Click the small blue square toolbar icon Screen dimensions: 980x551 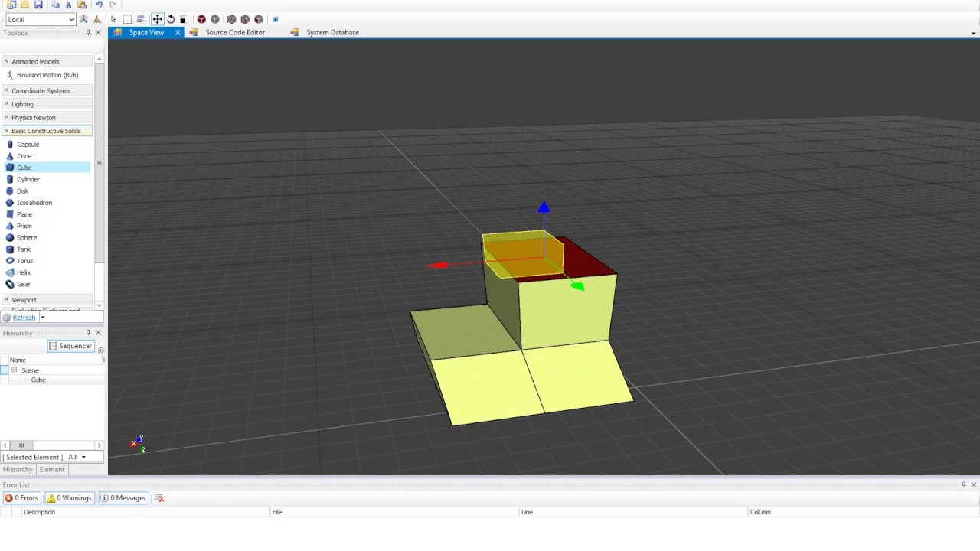tap(276, 19)
